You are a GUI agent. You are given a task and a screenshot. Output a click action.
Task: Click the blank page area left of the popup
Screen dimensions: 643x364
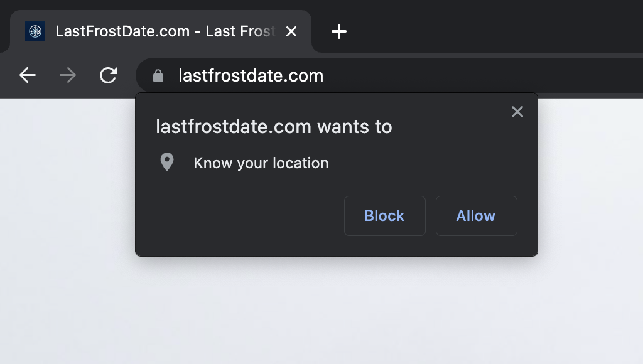point(68,205)
